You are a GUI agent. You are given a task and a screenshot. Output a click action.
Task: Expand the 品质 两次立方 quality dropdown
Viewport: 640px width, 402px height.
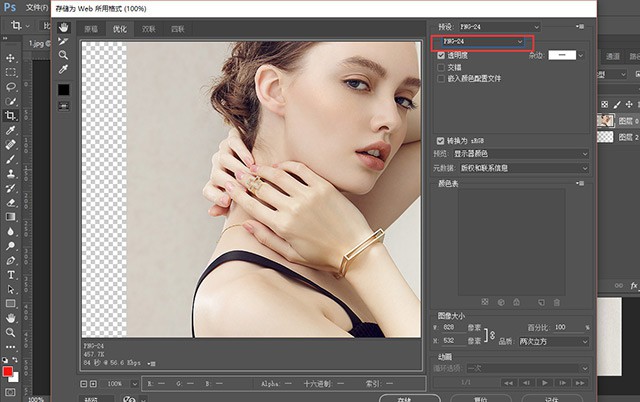coord(554,342)
